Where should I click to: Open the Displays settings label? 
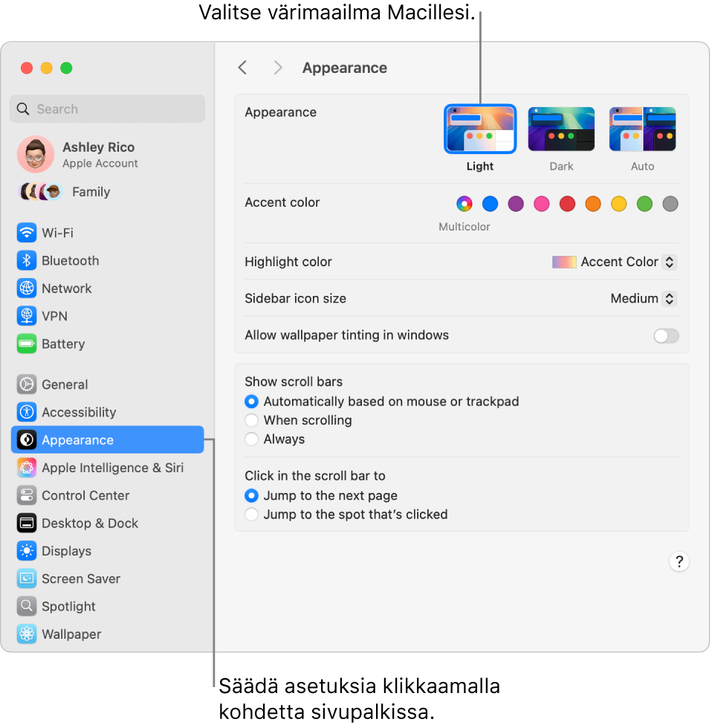[x=67, y=551]
